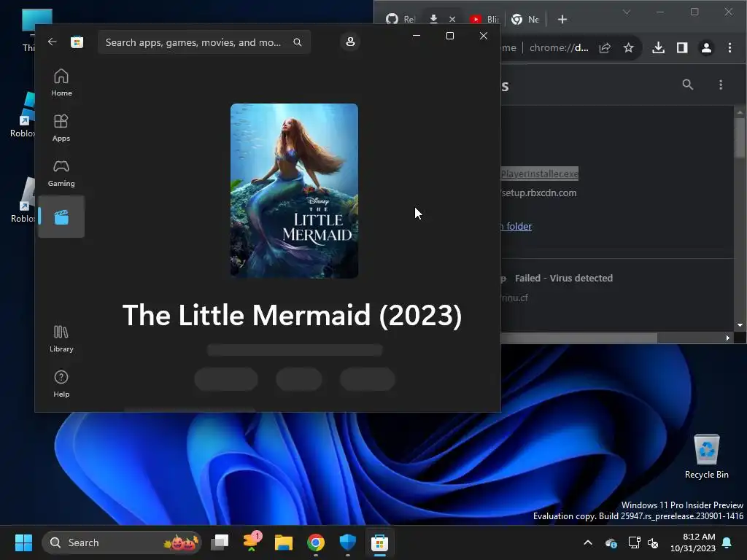Open the Windows Start menu
The height and width of the screenshot is (560, 747).
coord(23,542)
